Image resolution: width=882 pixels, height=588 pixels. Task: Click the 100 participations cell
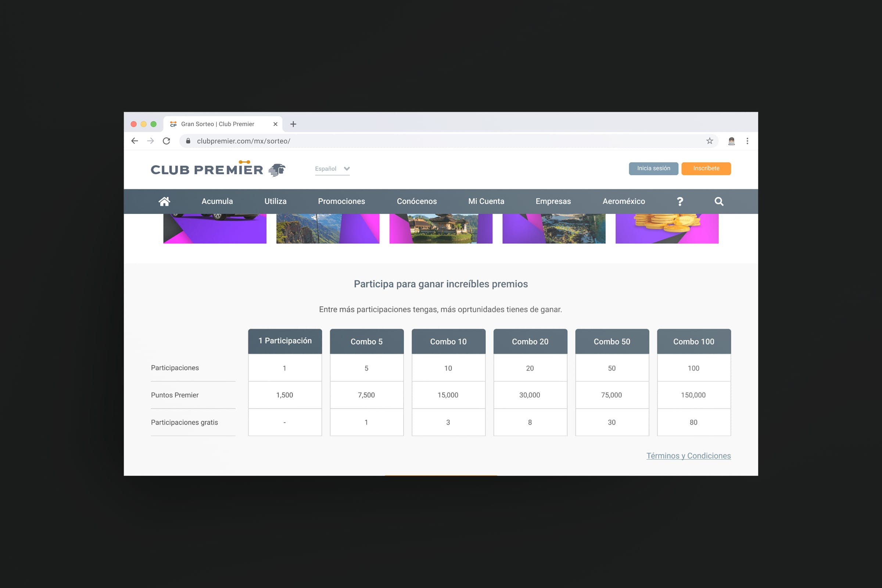(694, 368)
